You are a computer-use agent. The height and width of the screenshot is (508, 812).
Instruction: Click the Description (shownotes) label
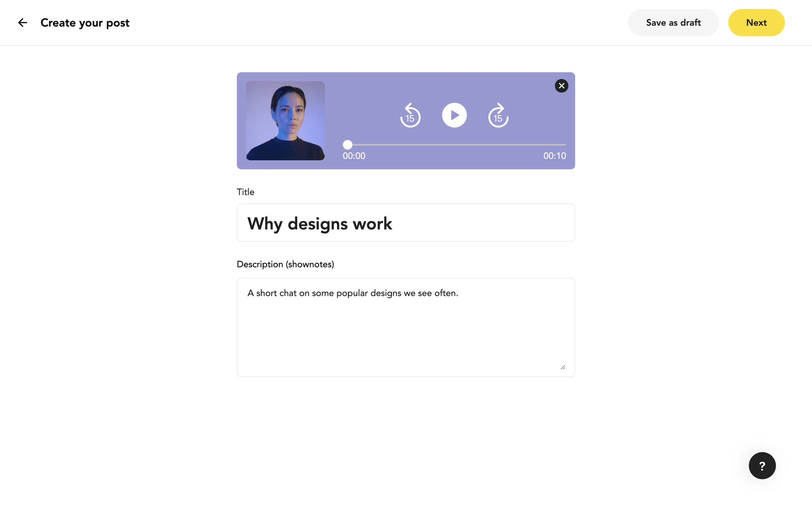[x=285, y=264]
